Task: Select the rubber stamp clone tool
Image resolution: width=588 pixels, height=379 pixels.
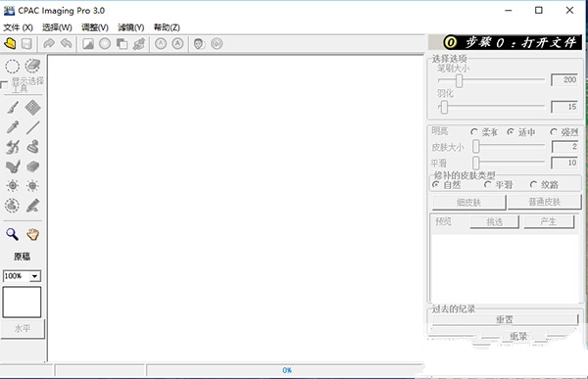Action: 33,147
